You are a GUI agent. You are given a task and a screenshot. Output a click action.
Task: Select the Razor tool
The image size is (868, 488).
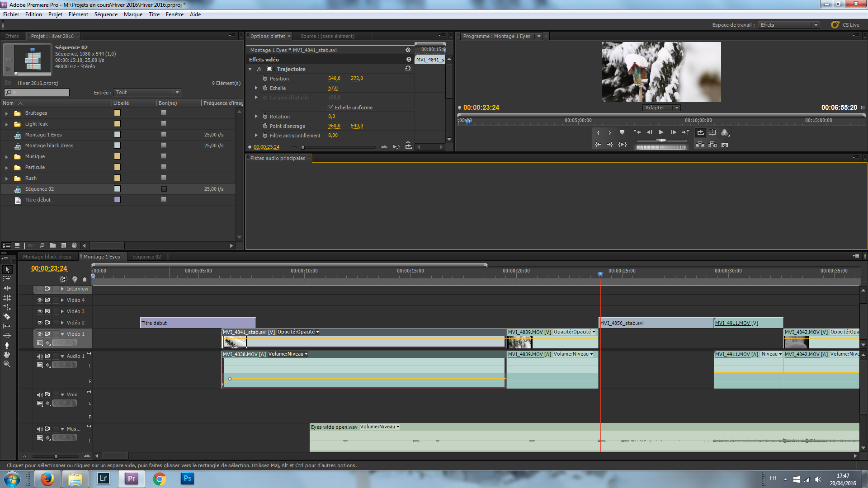pos(7,317)
